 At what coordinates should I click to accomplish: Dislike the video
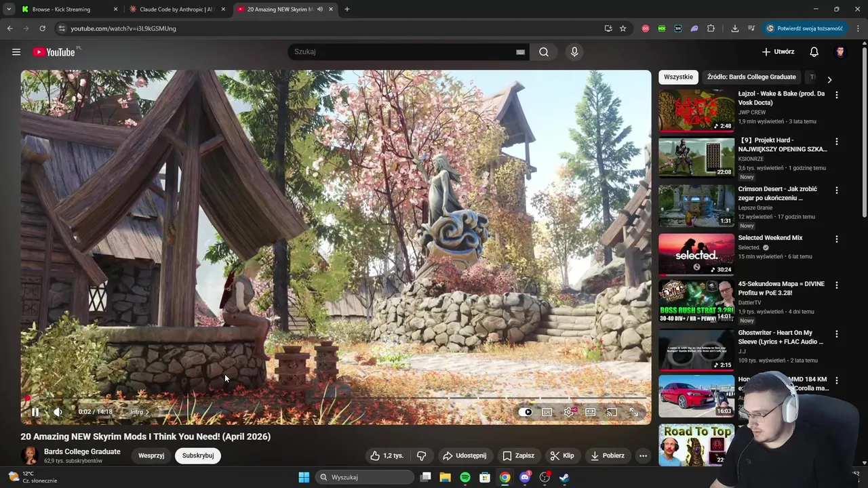(x=421, y=455)
